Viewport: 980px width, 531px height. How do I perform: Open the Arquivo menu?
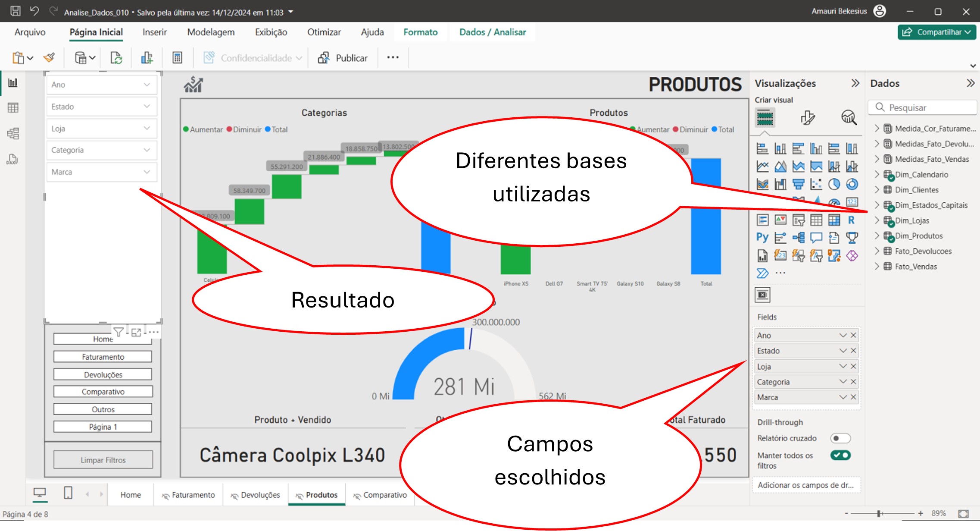tap(30, 32)
